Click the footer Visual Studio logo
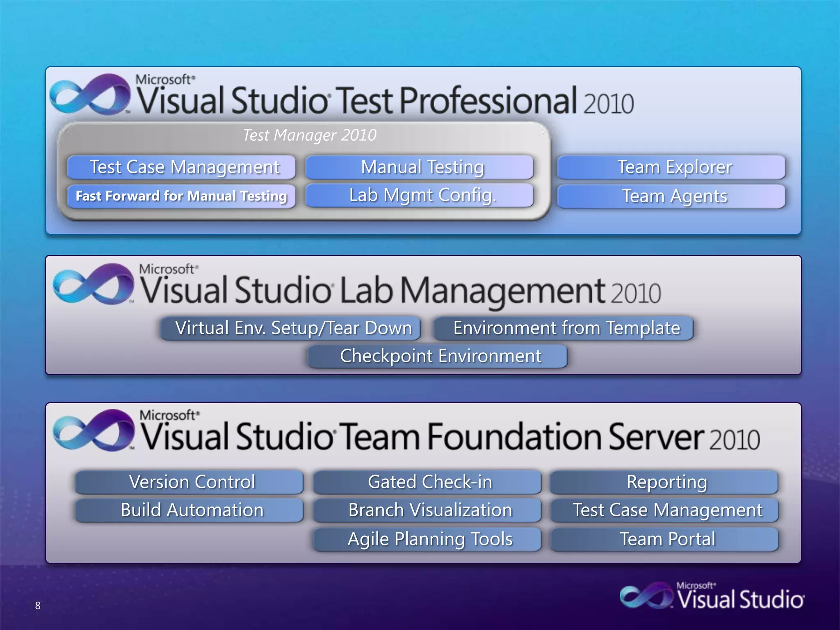The height and width of the screenshot is (630, 840). [x=712, y=596]
